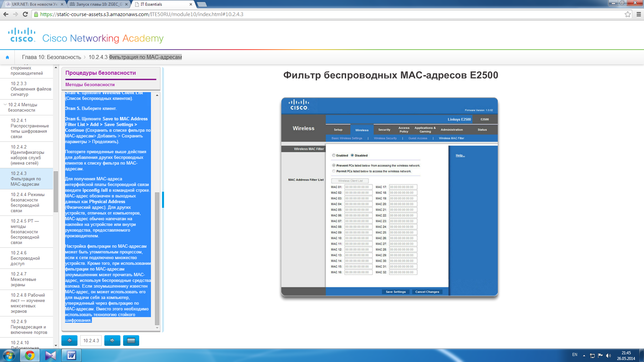Click the green SSL padlock icon
Screen dimensions: 644x362
36,14
